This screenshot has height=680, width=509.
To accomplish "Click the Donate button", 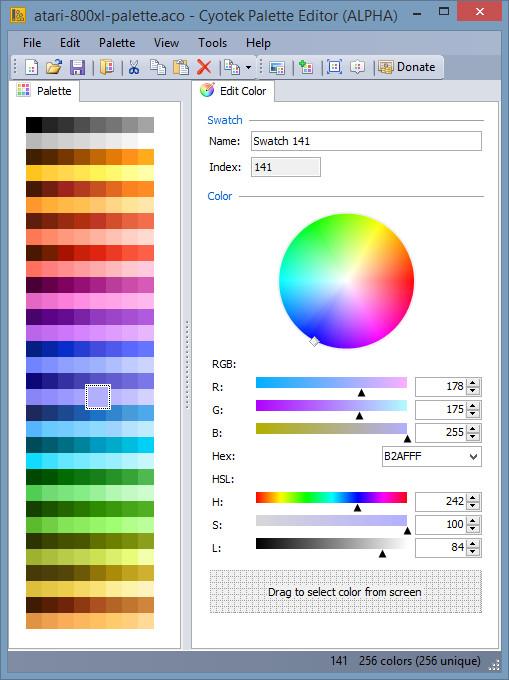I will (406, 67).
